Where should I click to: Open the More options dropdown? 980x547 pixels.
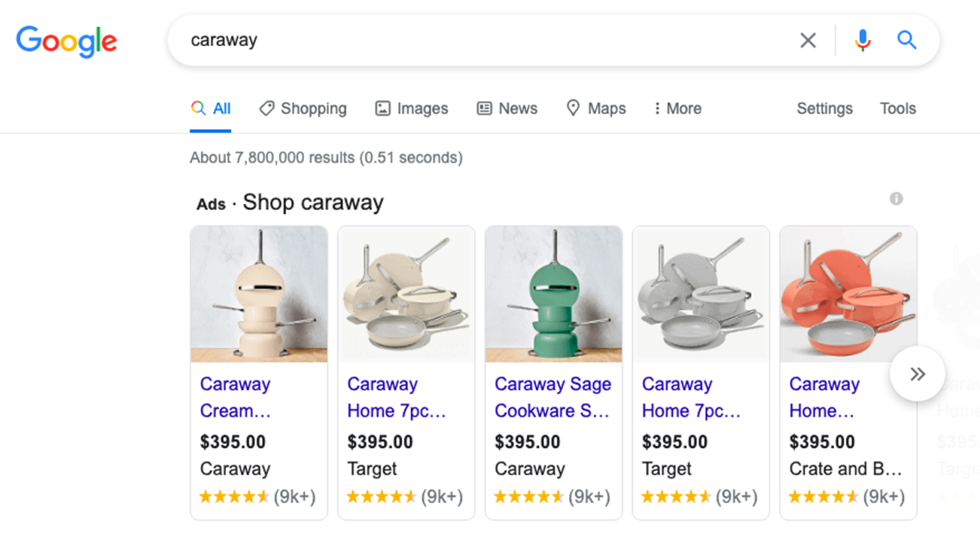(677, 108)
